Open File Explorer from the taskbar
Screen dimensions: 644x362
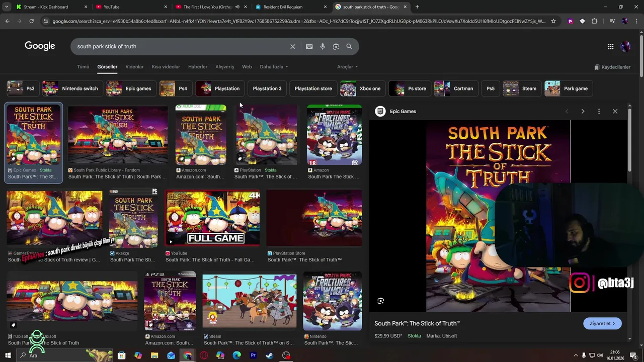[154, 355]
